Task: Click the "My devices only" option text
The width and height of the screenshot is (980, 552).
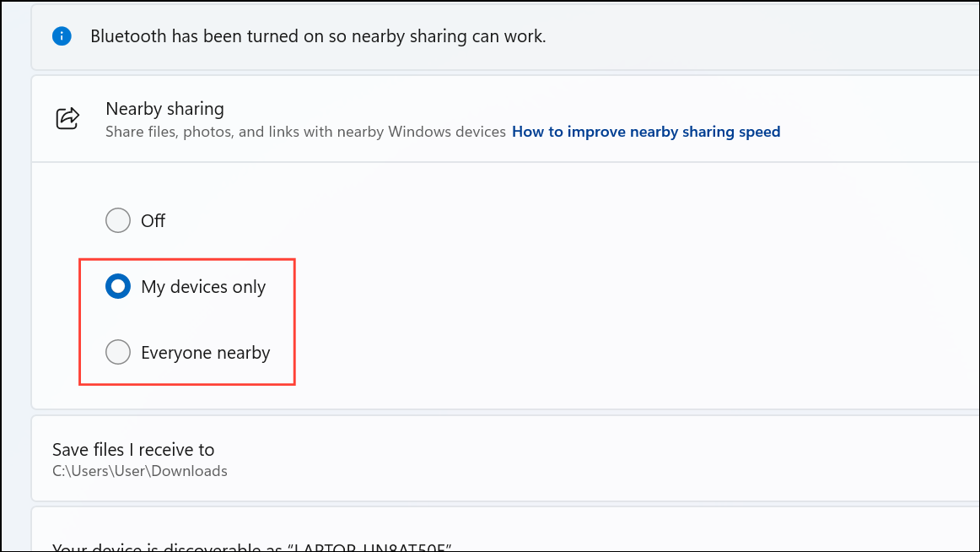Action: click(204, 286)
